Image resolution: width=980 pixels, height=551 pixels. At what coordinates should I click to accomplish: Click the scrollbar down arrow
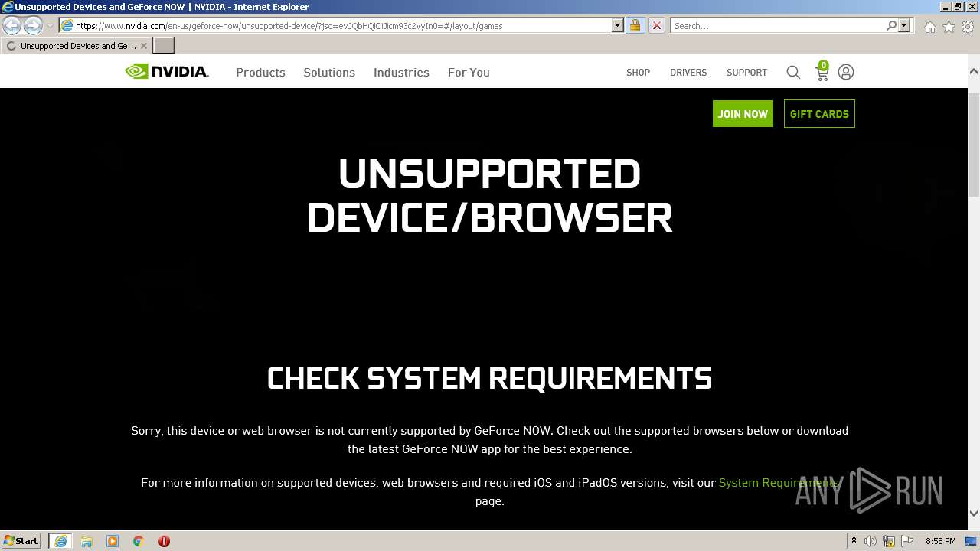point(974,514)
